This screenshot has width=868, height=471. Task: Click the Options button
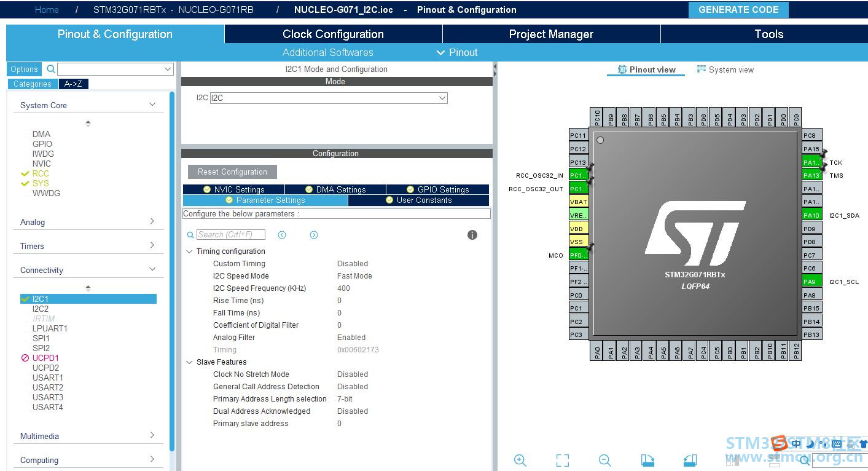[25, 69]
